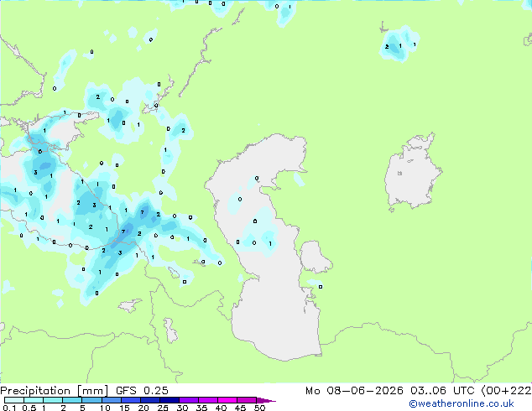Choose the 40–45 mm magenta legend swatch
532x411 pixels.
click(227, 400)
